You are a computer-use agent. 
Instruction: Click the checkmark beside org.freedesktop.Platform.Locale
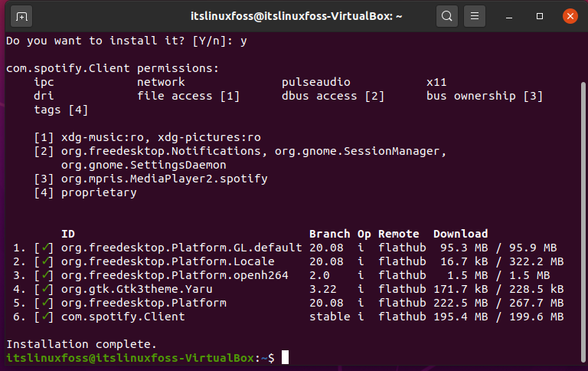click(46, 261)
